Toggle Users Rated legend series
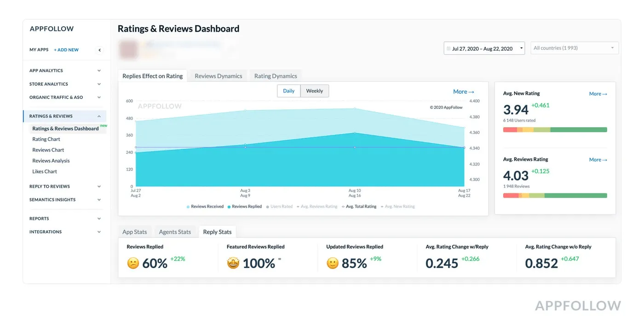The height and width of the screenshot is (322, 644). click(x=279, y=207)
